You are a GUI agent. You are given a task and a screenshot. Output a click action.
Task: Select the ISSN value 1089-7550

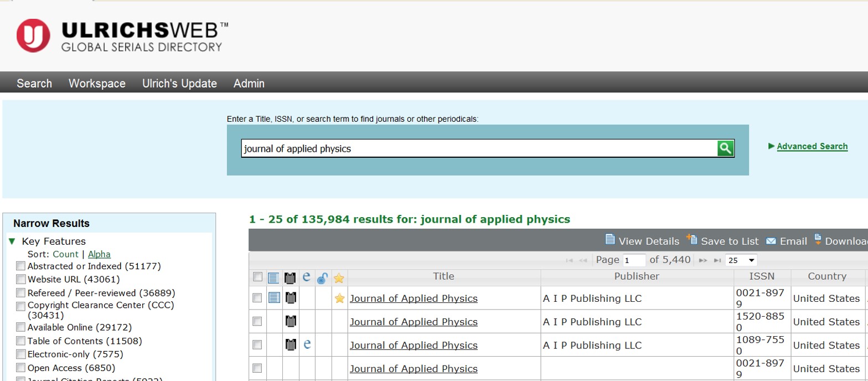(x=760, y=345)
